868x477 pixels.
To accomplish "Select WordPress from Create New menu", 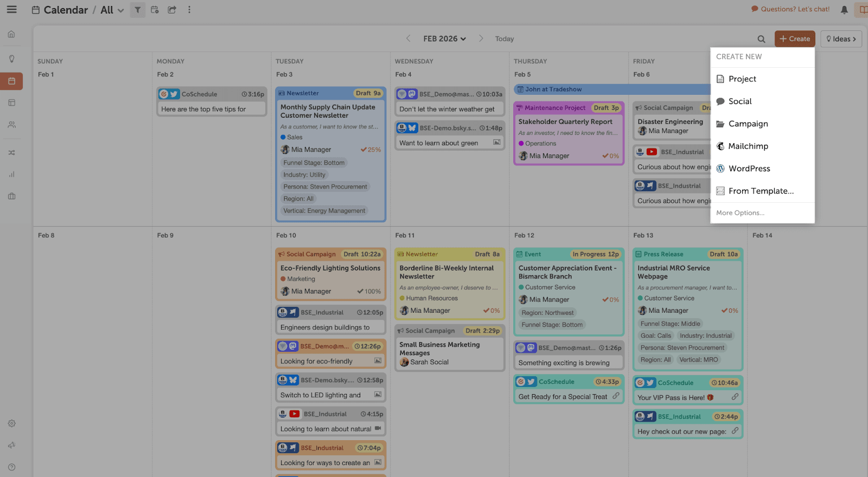I will pos(762,169).
